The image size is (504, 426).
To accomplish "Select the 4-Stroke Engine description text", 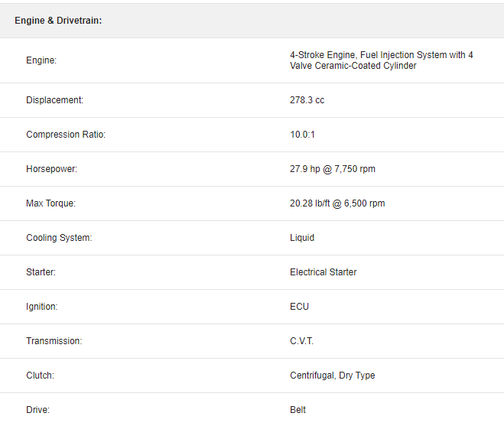I will [381, 60].
